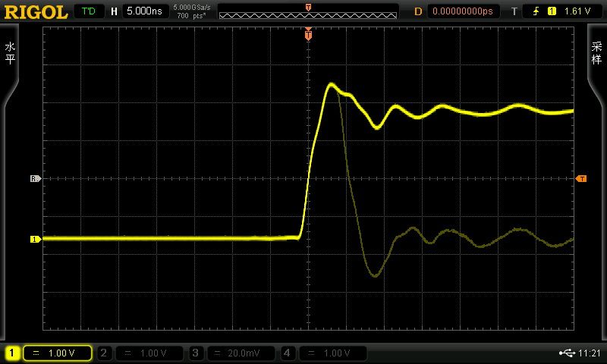Toggle channel 3 using its number label

[x=196, y=353]
